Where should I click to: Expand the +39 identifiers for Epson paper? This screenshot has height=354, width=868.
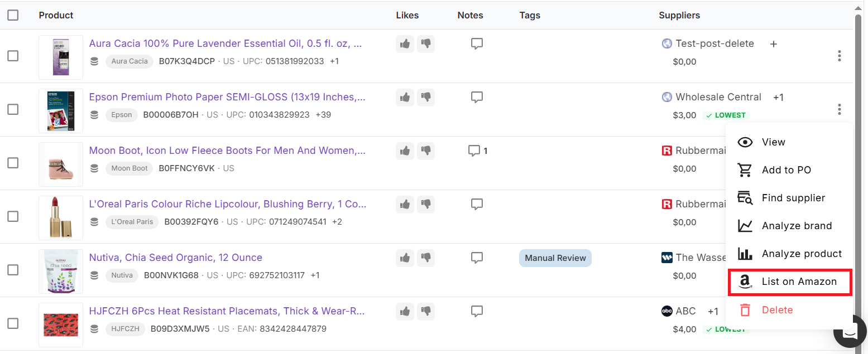(x=323, y=115)
